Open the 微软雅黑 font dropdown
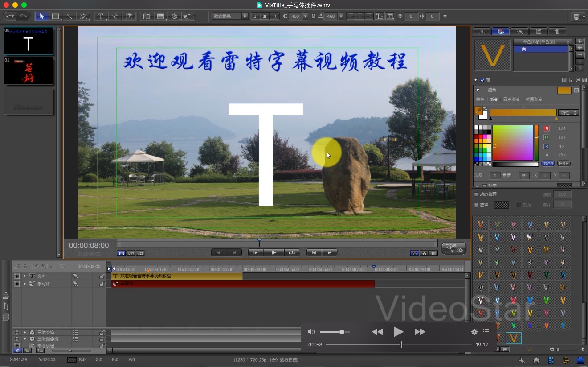Viewport: 588px width, 367px height. click(230, 16)
